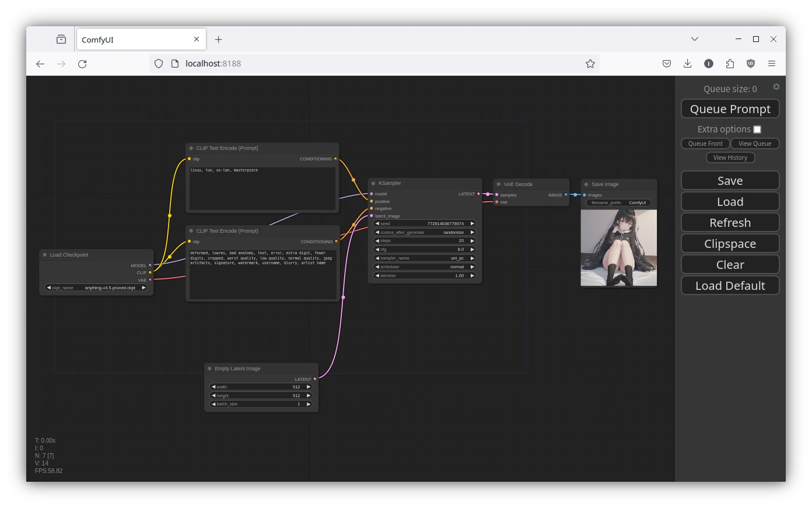The image size is (812, 508).
Task: Click the Firefox bookmark star icon
Action: click(590, 64)
